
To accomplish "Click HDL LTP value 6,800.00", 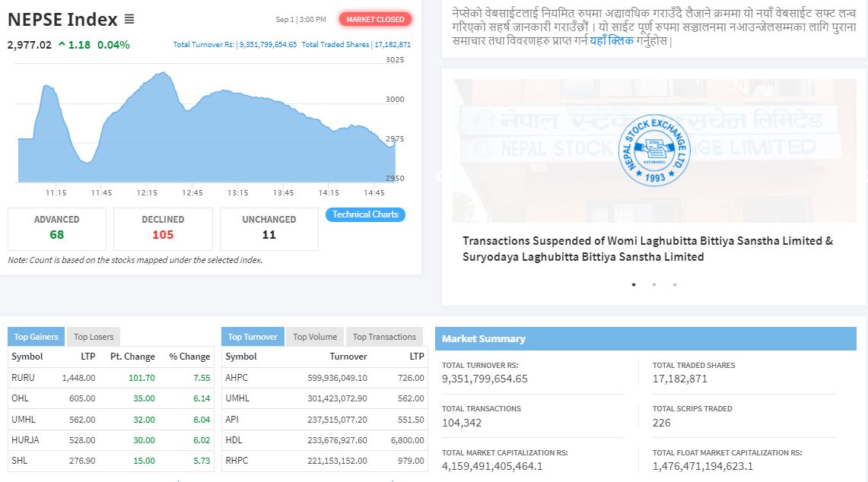I will point(408,440).
